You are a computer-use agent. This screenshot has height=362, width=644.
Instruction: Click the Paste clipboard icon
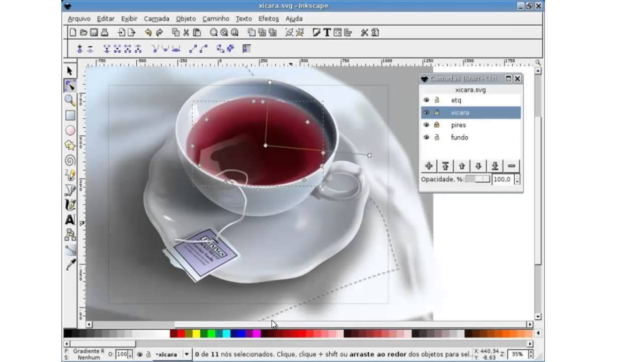point(197,33)
